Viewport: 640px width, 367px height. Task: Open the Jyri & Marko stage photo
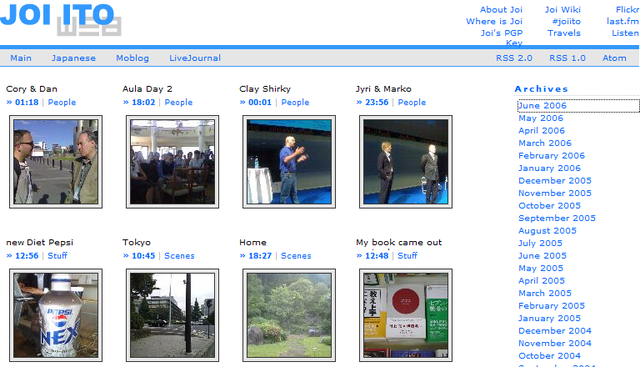pyautogui.click(x=406, y=162)
